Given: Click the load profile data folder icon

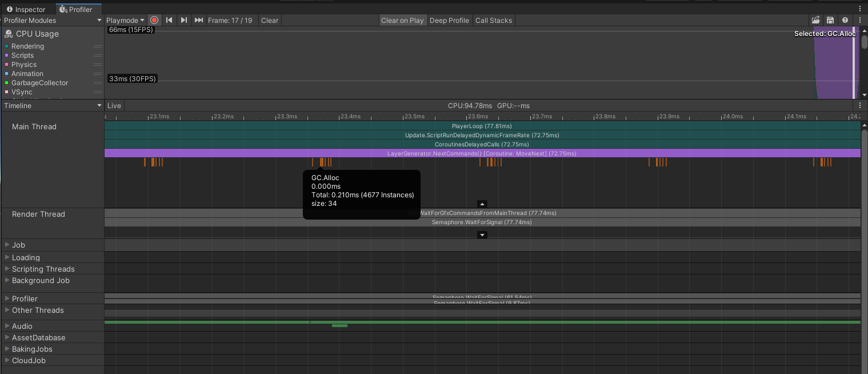Looking at the screenshot, I should point(815,20).
